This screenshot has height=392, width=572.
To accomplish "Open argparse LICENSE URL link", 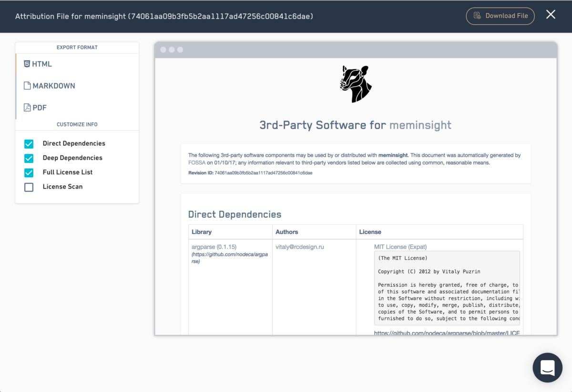I will point(447,333).
